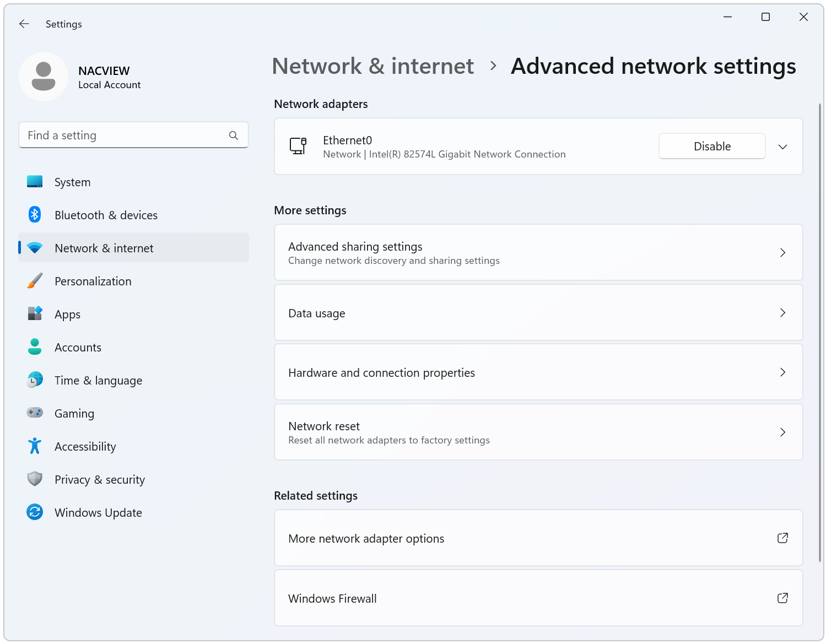This screenshot has height=644, width=826.
Task: Open the Data usage row
Action: click(x=538, y=313)
